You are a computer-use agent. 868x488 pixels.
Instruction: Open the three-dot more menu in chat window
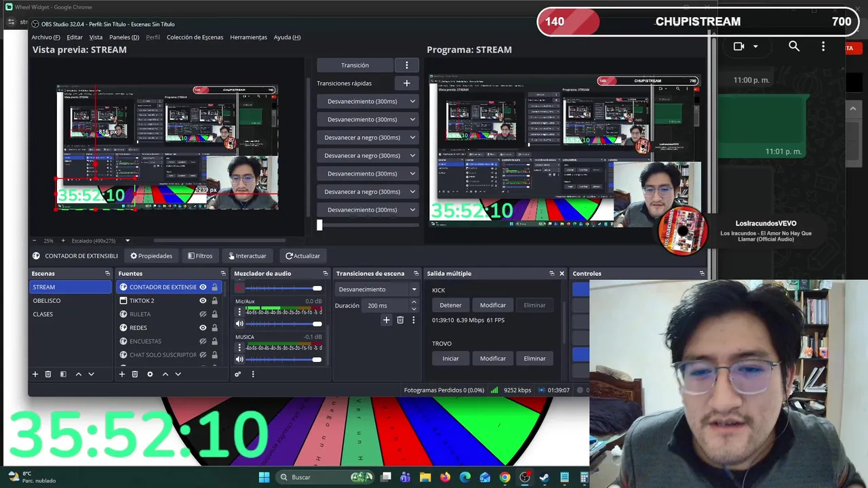pyautogui.click(x=823, y=46)
